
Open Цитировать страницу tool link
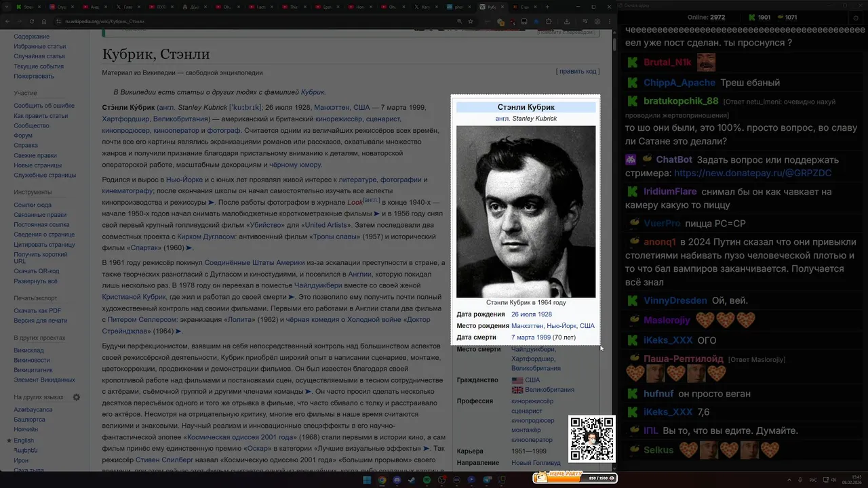point(44,245)
